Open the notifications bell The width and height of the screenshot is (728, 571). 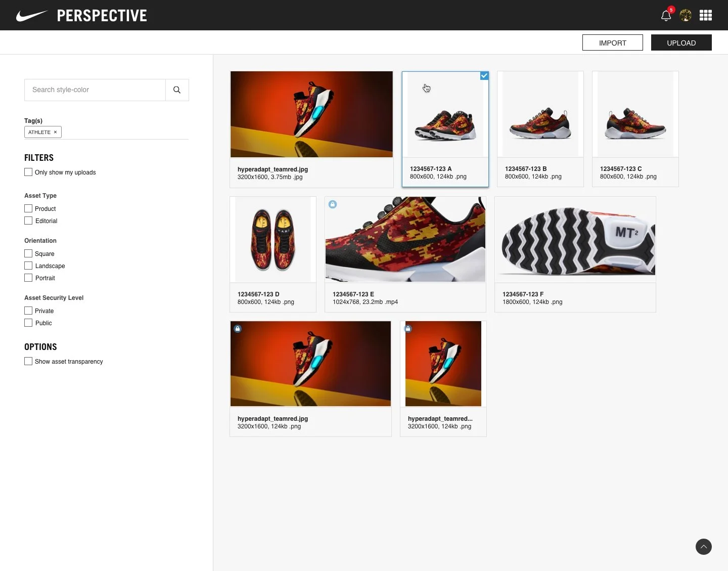point(665,16)
